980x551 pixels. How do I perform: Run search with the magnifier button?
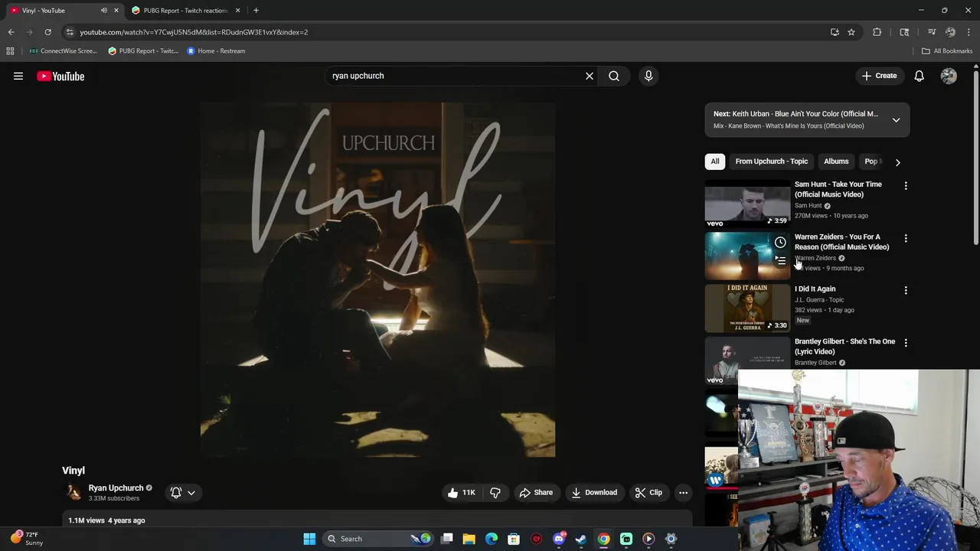614,76
